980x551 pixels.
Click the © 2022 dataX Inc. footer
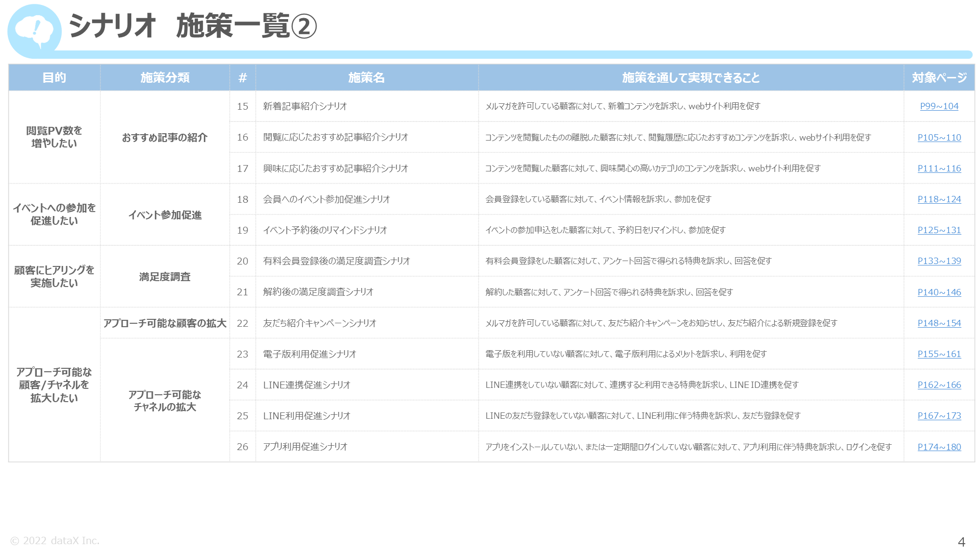[55, 541]
